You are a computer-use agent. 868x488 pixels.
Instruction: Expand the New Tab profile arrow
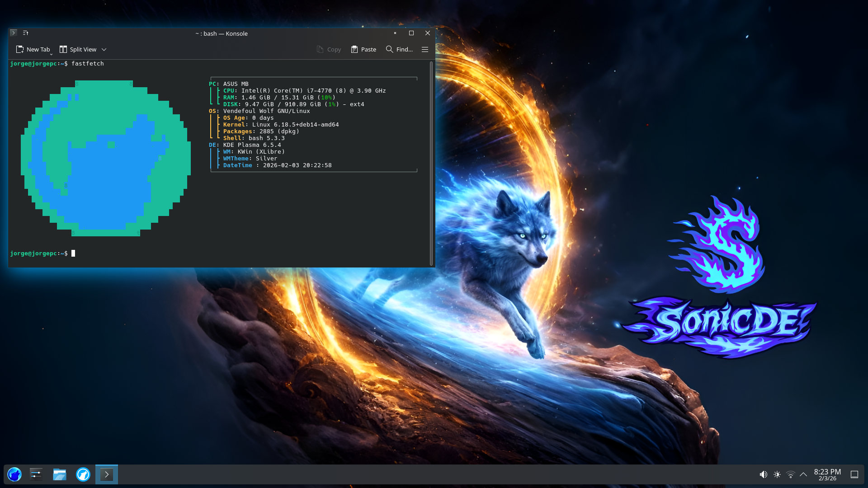[x=51, y=54]
